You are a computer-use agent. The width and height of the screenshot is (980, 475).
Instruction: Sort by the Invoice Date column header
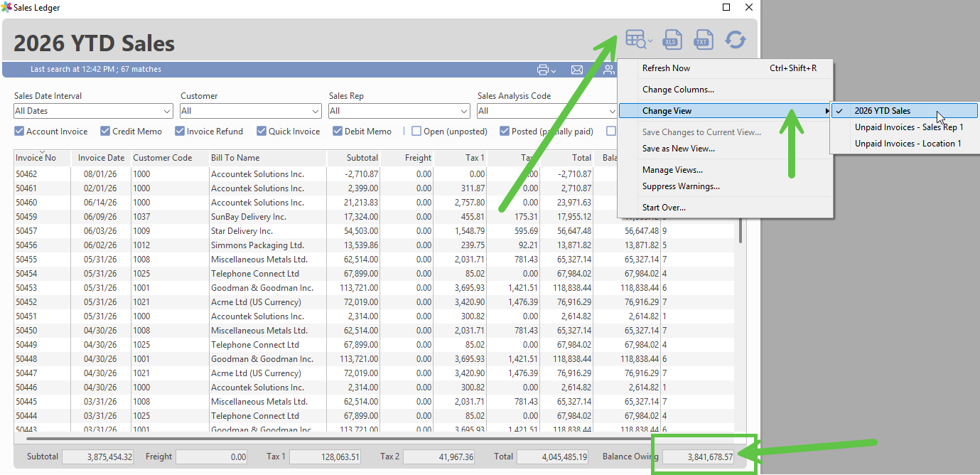101,158
